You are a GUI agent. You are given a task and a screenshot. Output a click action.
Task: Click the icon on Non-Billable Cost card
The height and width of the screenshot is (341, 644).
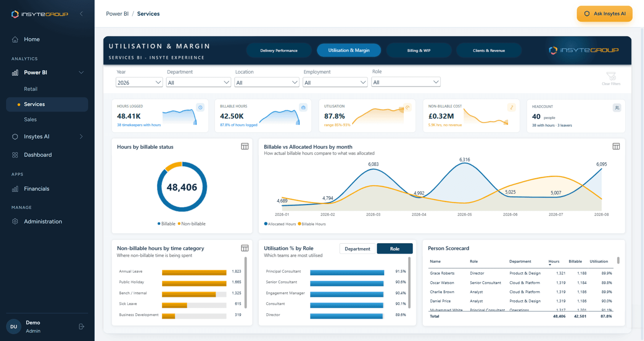[x=512, y=107]
